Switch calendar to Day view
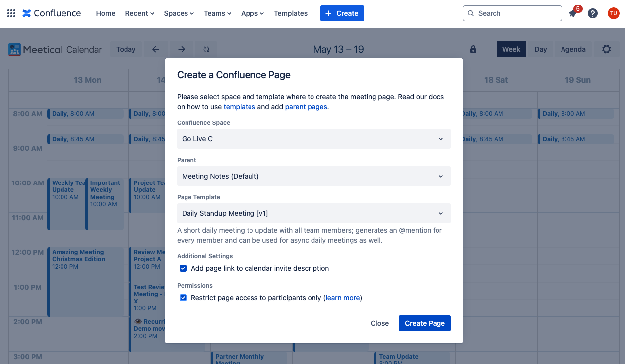The height and width of the screenshot is (364, 625). [x=540, y=49]
